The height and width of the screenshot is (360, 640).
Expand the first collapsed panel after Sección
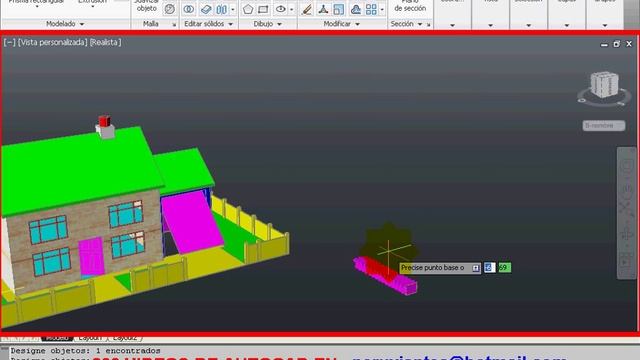point(452,25)
